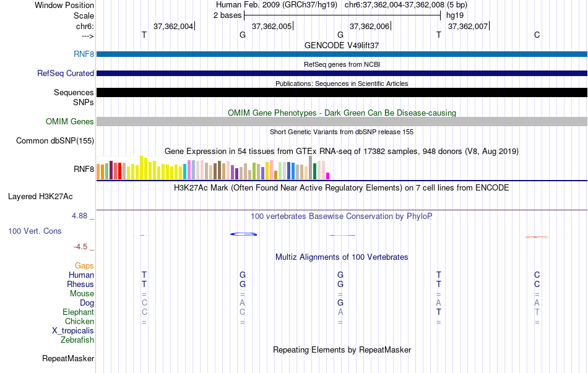Click the 100 Vert. Cons track label

tap(35, 231)
